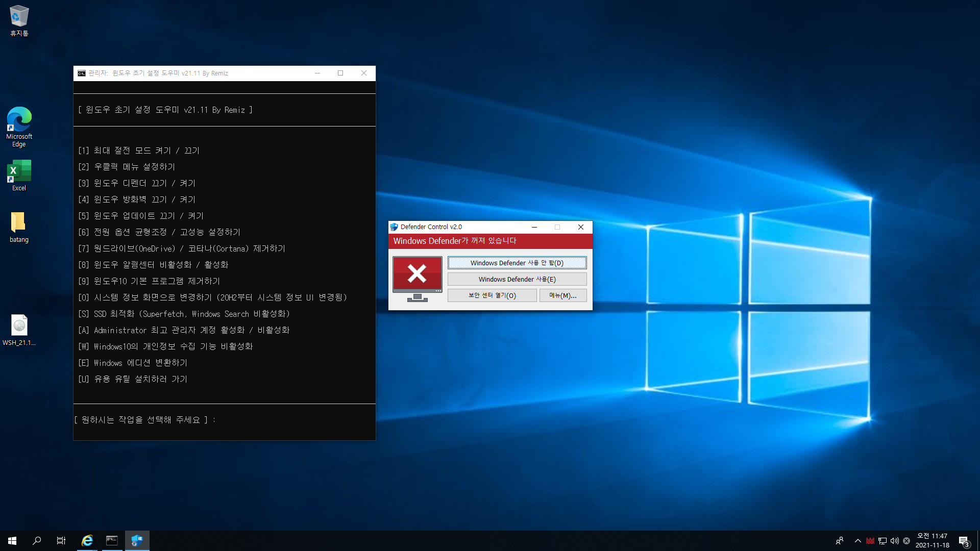Click the Defender Control title bar shield icon
This screenshot has height=551, width=980.
pos(394,227)
